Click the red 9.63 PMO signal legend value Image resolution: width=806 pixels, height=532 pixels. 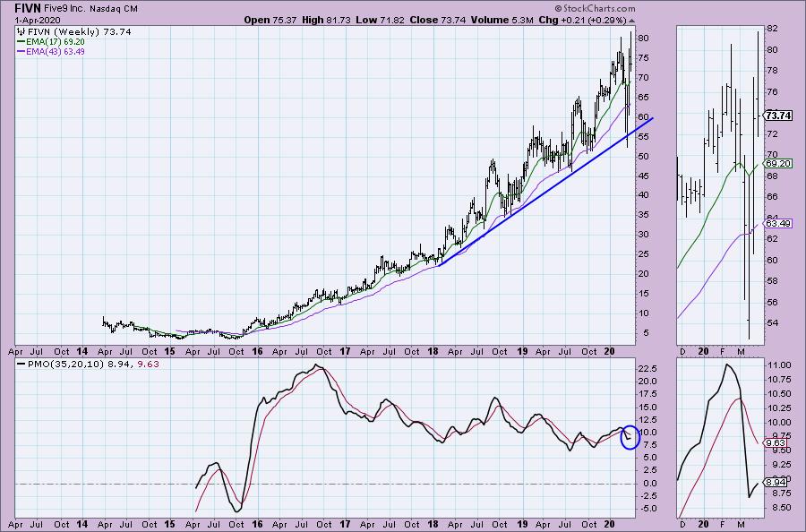[149, 364]
